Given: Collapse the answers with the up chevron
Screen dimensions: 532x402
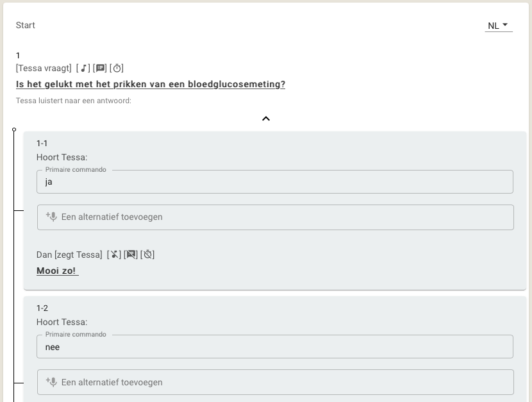Looking at the screenshot, I should (266, 119).
